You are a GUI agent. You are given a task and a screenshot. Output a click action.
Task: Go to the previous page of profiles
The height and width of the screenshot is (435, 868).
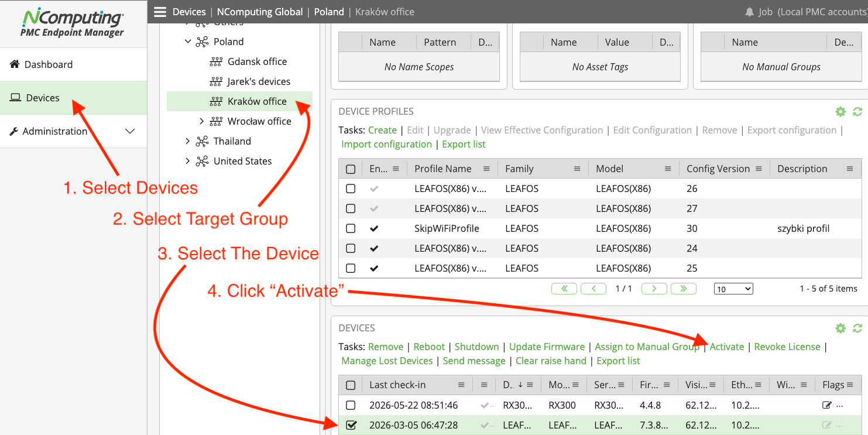(x=594, y=289)
